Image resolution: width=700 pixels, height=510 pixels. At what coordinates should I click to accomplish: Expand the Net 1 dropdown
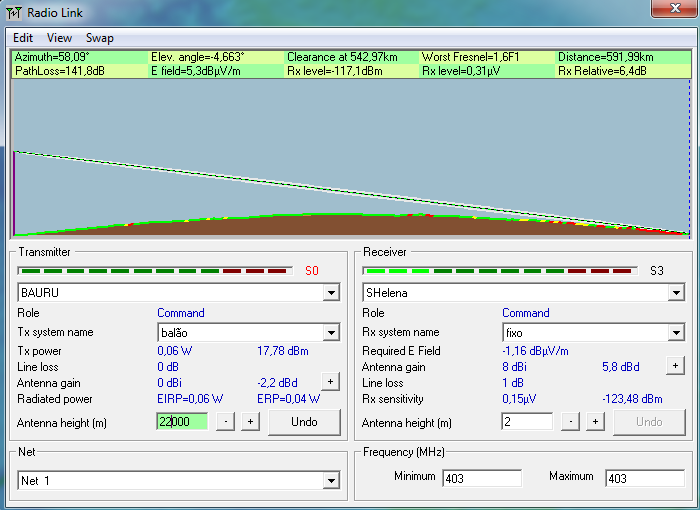331,481
